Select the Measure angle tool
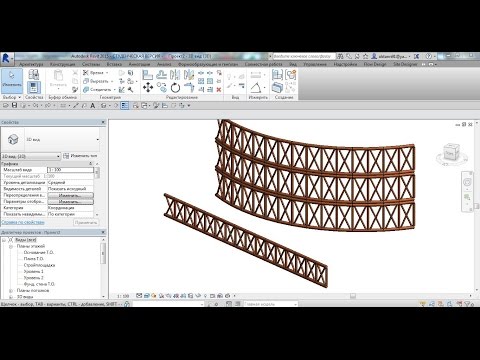The width and height of the screenshot is (480, 360). [x=255, y=88]
